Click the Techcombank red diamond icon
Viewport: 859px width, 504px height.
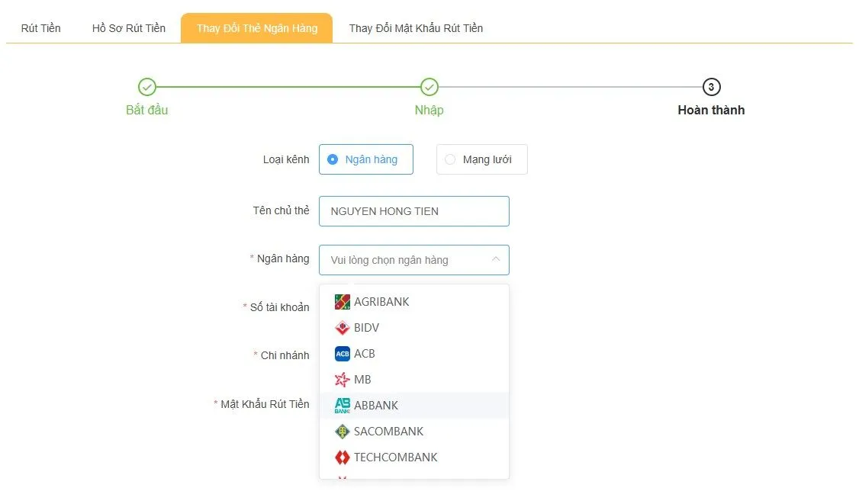coord(343,457)
